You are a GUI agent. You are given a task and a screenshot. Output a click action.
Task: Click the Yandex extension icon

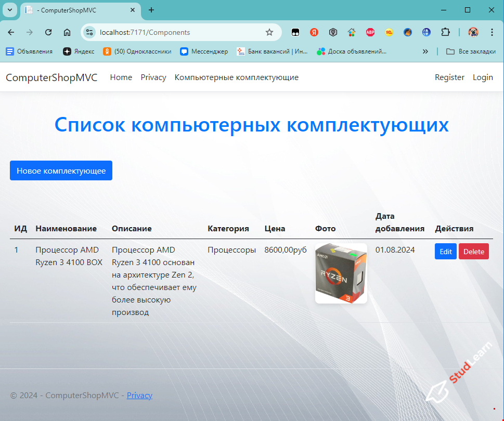(x=314, y=32)
